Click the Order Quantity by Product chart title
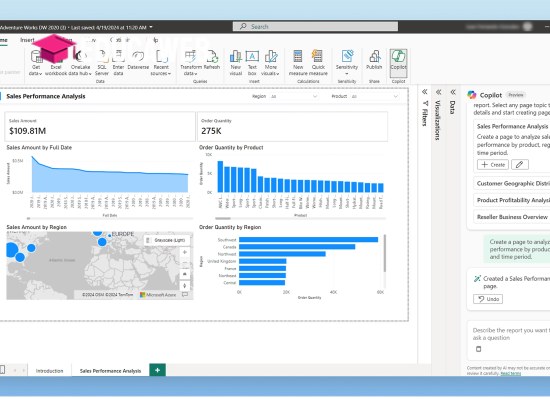550x400 pixels. (231, 147)
